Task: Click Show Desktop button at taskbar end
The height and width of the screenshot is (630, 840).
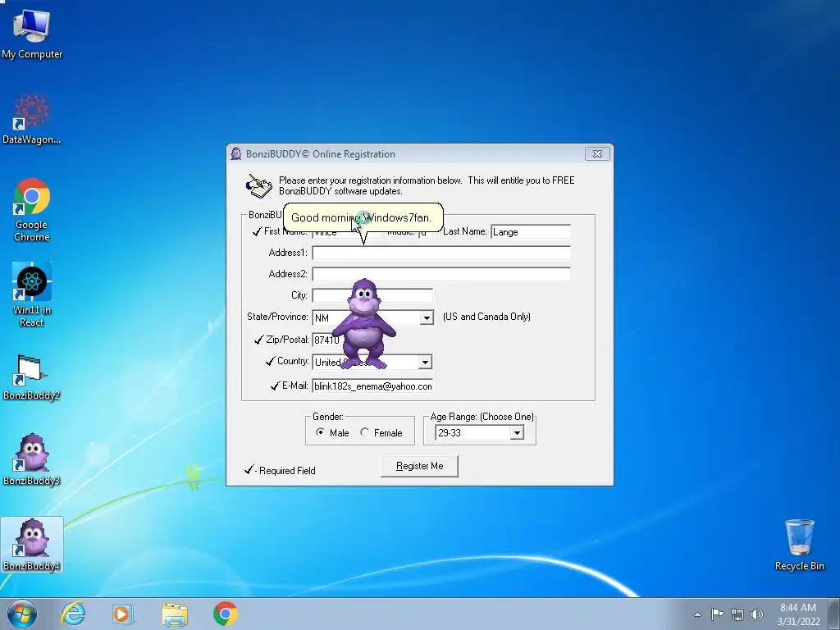Action: (x=833, y=614)
